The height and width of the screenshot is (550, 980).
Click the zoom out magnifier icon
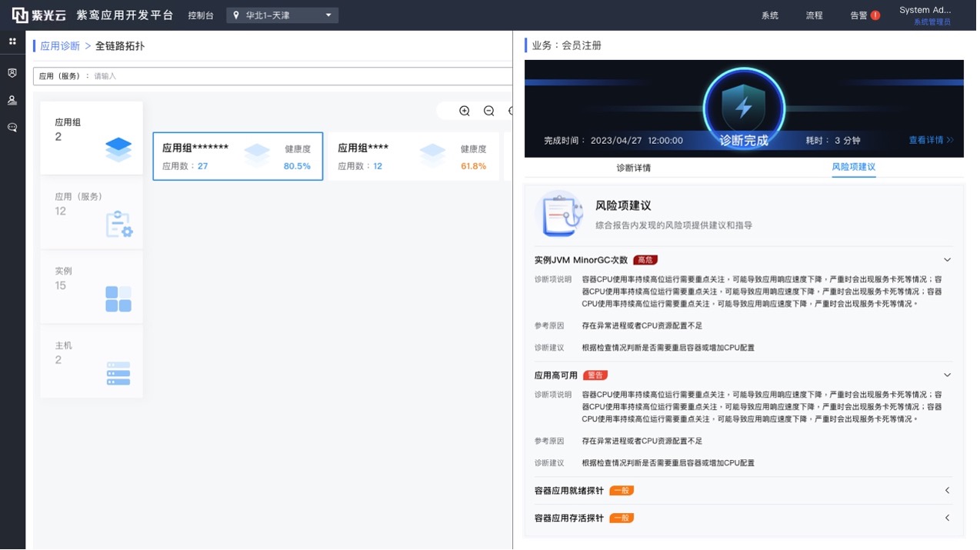(490, 112)
